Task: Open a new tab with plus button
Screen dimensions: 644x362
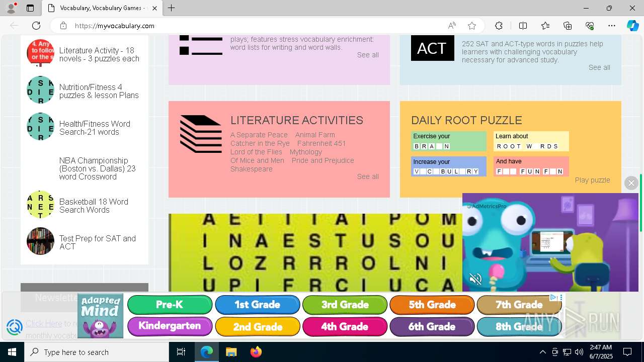Action: [172, 8]
